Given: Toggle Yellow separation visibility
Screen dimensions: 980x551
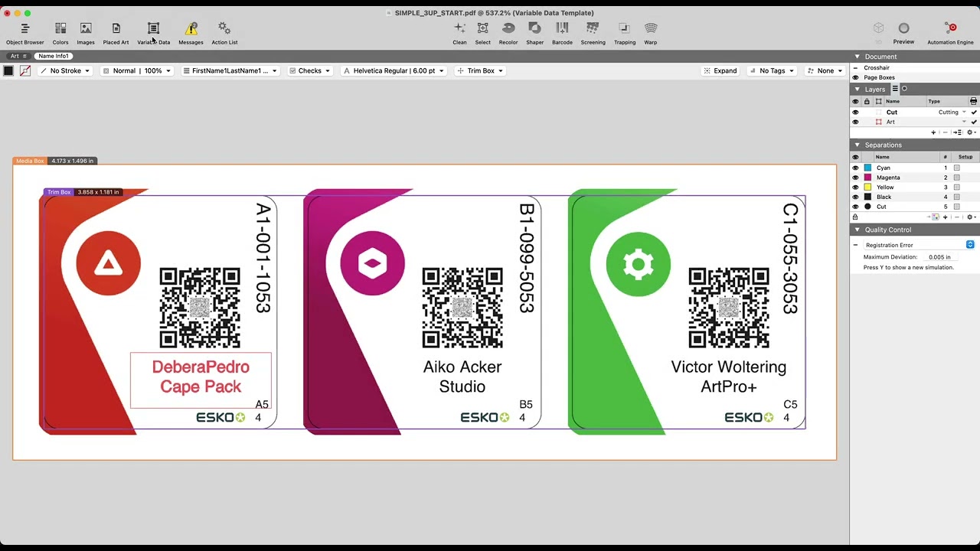Looking at the screenshot, I should (x=855, y=187).
